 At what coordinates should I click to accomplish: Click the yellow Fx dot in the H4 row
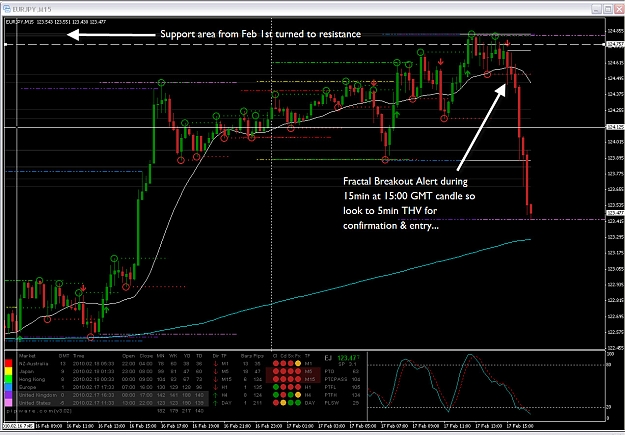[x=298, y=395]
